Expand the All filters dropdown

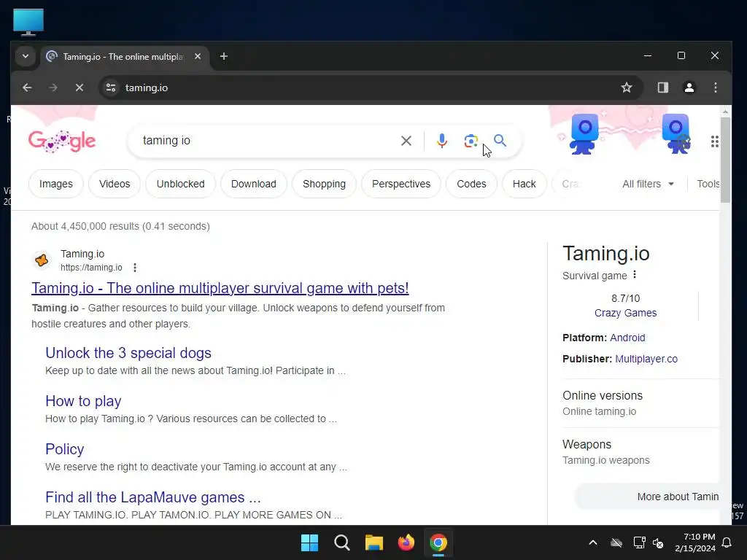(648, 184)
